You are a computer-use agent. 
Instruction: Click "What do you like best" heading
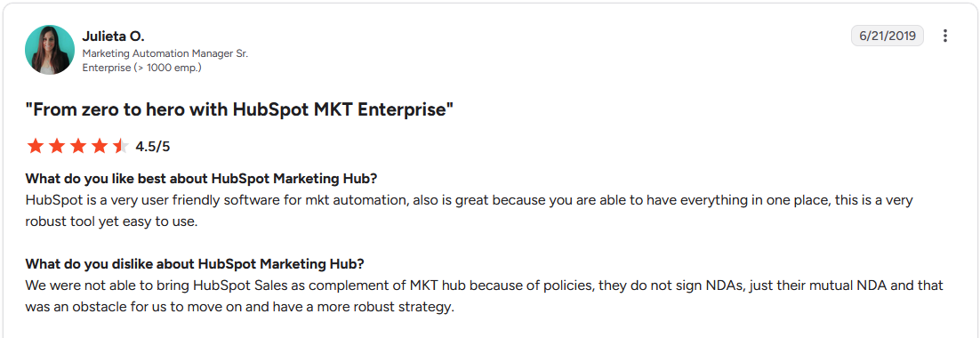click(201, 179)
